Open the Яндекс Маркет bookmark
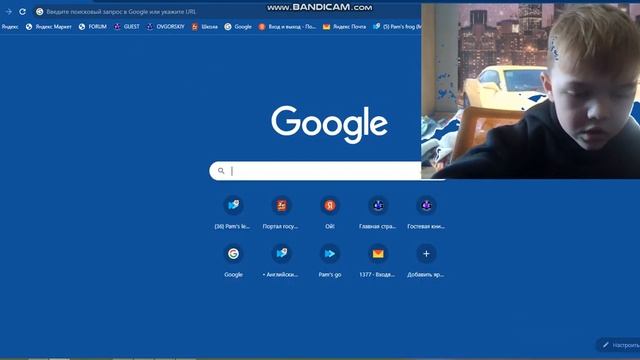This screenshot has height=360, width=640. click(x=49, y=27)
